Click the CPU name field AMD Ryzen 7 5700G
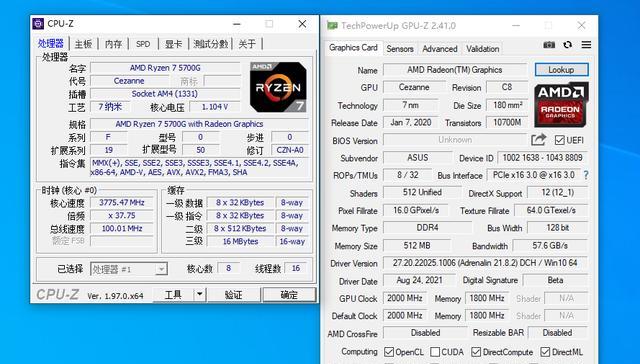This screenshot has height=364, width=640. 165,68
